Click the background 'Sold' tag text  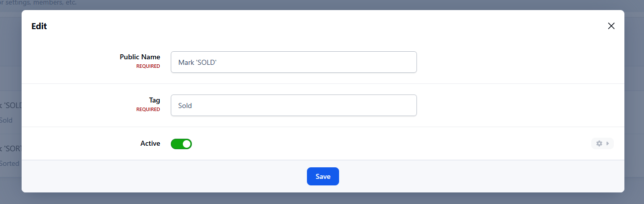click(x=7, y=121)
